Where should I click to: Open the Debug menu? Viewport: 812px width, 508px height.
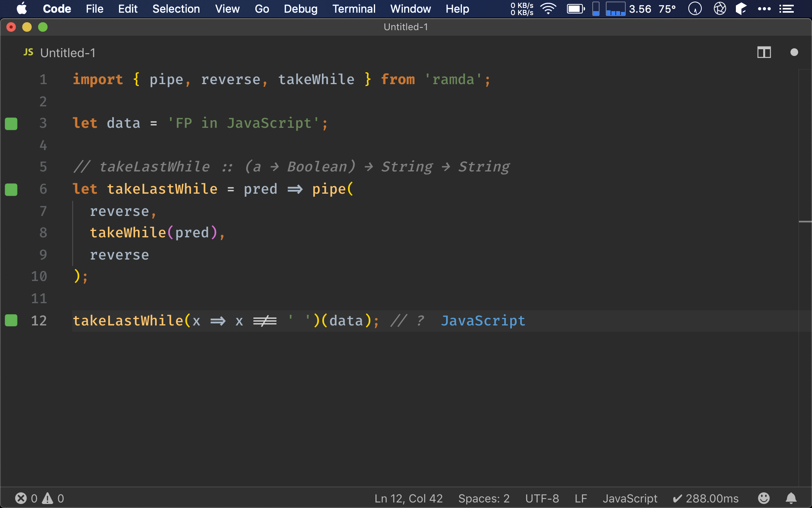(x=301, y=9)
